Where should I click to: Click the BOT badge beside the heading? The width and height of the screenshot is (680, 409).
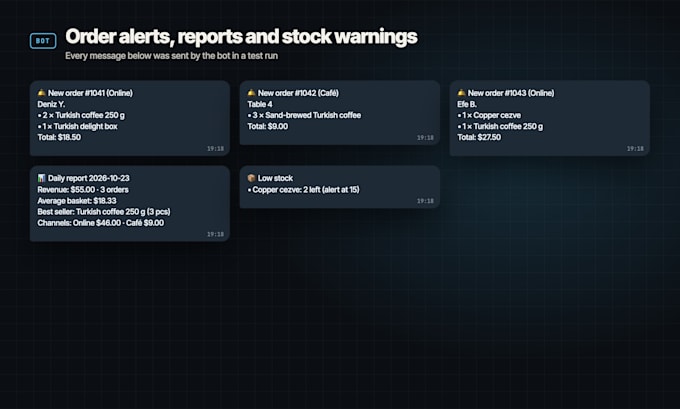(x=43, y=41)
